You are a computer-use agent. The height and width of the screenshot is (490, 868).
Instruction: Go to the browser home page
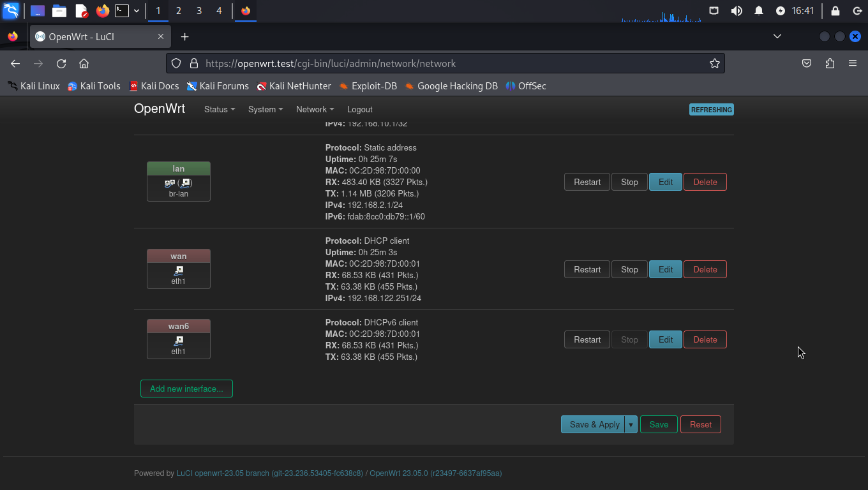[84, 63]
